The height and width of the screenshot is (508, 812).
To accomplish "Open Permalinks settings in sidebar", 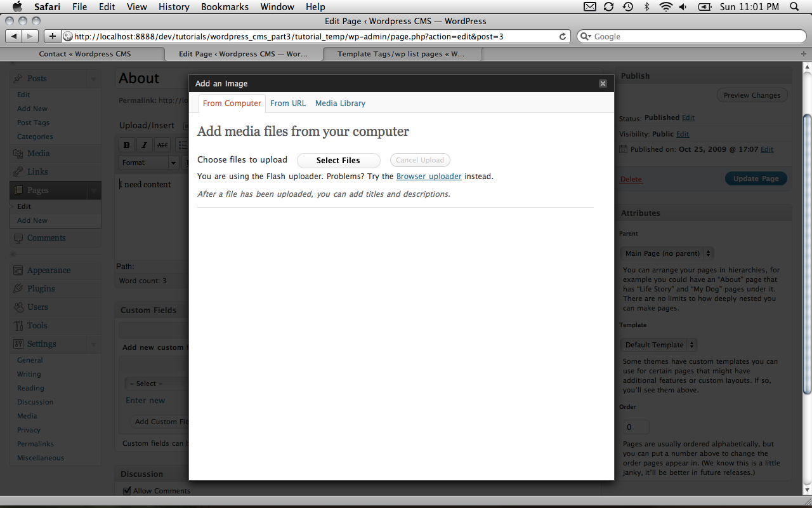I will 36,444.
